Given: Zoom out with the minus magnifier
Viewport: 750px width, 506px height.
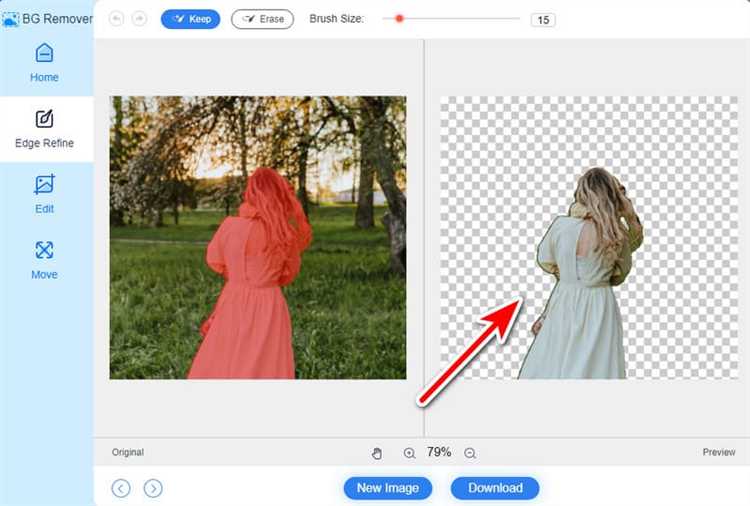Looking at the screenshot, I should (470, 453).
